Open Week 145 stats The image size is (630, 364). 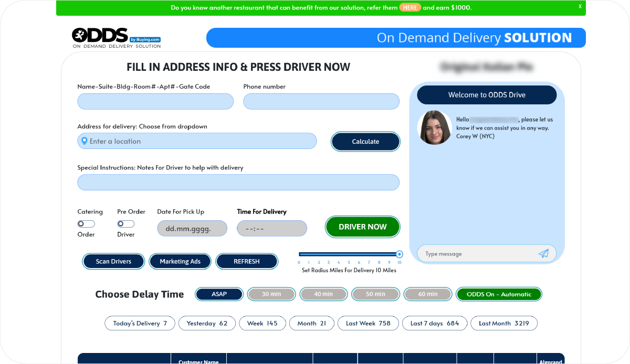coord(262,324)
